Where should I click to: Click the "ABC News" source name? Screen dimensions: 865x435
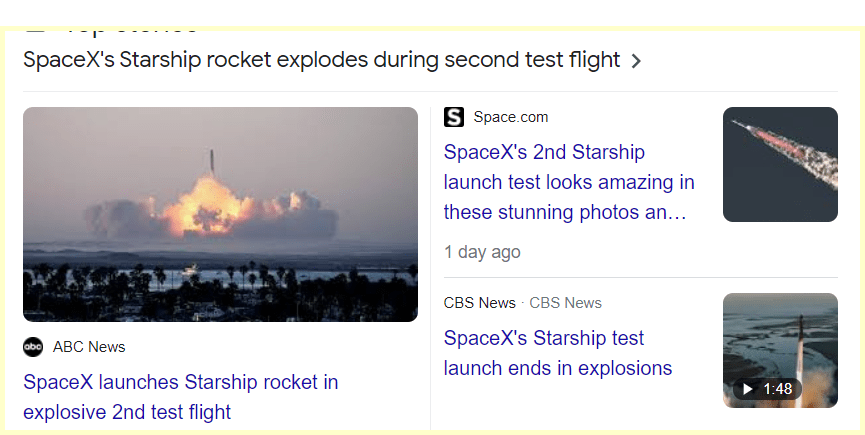(x=89, y=347)
